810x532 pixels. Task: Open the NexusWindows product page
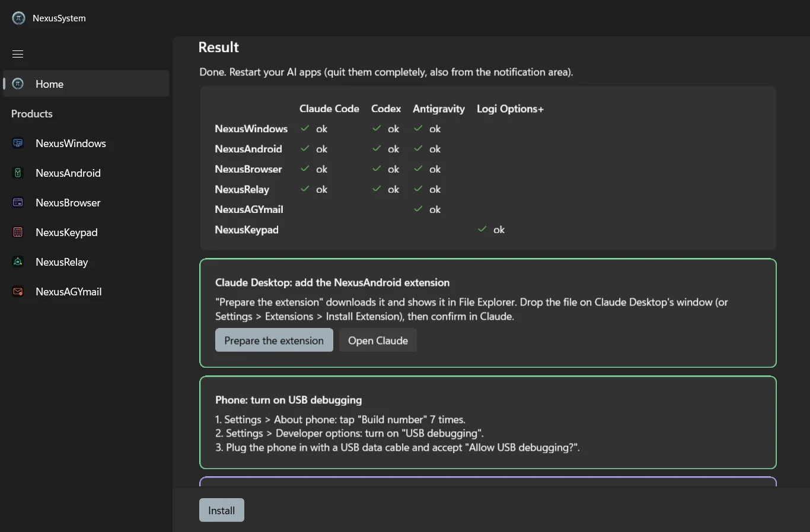71,144
